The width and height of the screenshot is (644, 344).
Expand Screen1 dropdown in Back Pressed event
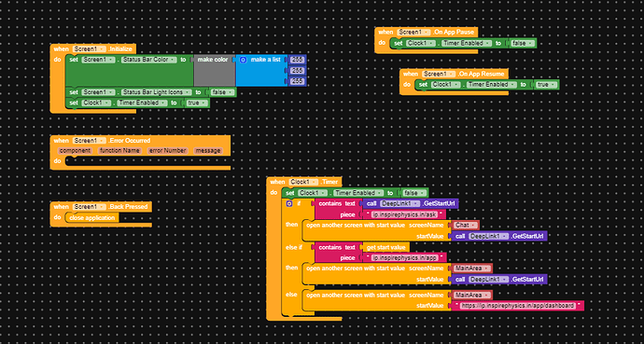90,207
